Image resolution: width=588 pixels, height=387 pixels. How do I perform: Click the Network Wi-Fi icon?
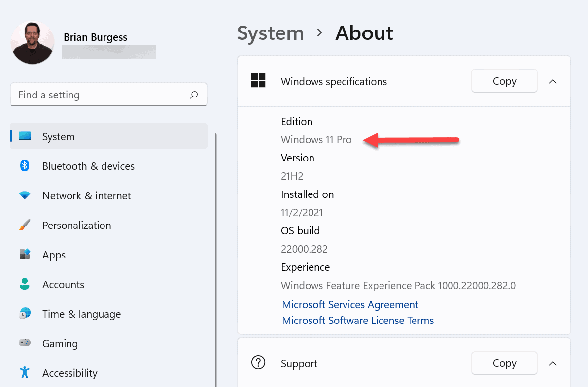pyautogui.click(x=25, y=195)
